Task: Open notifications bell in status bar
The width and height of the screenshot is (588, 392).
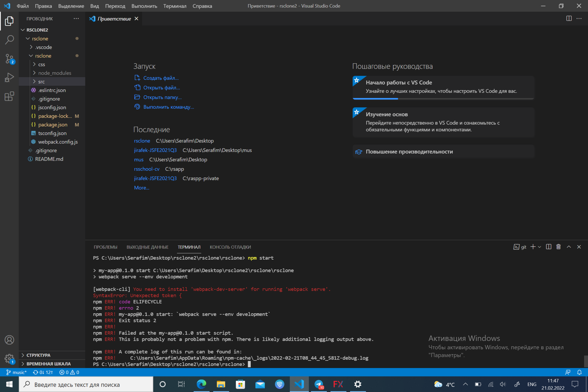Action: coord(579,372)
